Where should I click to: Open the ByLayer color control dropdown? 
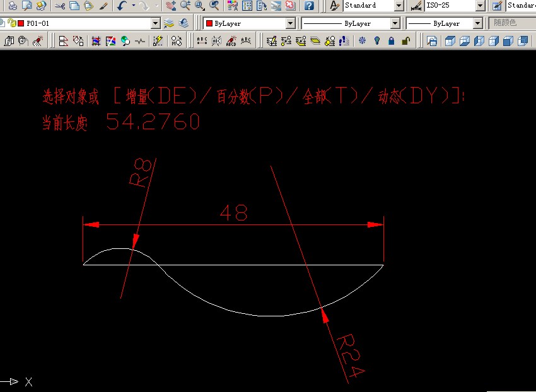(x=249, y=23)
